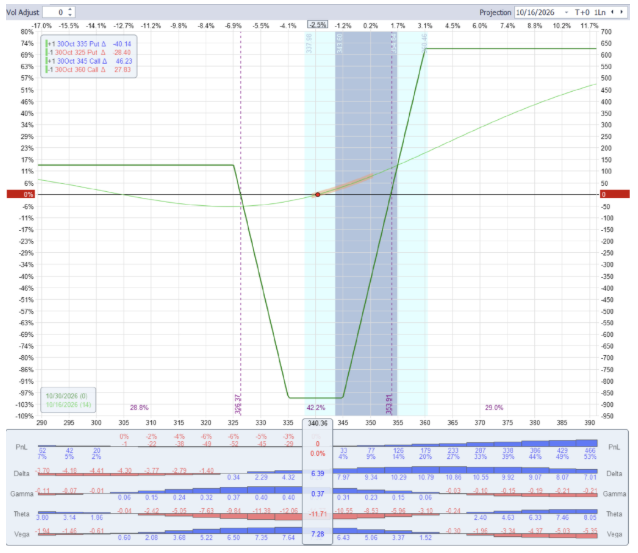Viewport: 638px width, 553px height.
Task: Click the red 0% axis label
Action: pos(20,195)
